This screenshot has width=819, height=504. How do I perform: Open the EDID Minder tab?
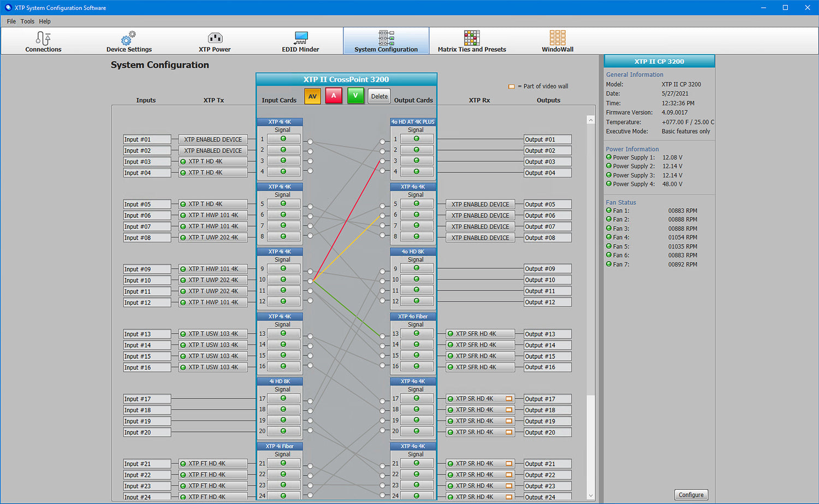coord(300,41)
